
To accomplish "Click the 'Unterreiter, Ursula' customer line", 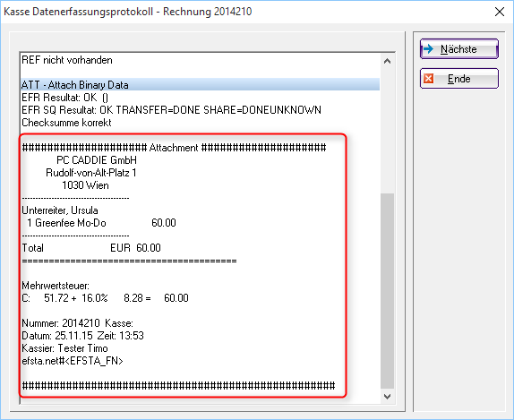I will [x=60, y=210].
